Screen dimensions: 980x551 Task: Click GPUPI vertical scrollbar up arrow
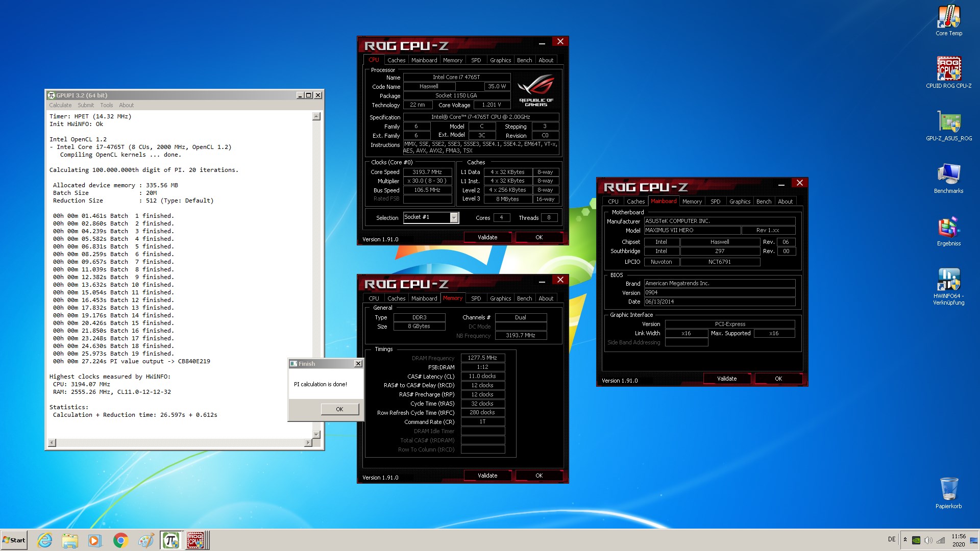[316, 116]
